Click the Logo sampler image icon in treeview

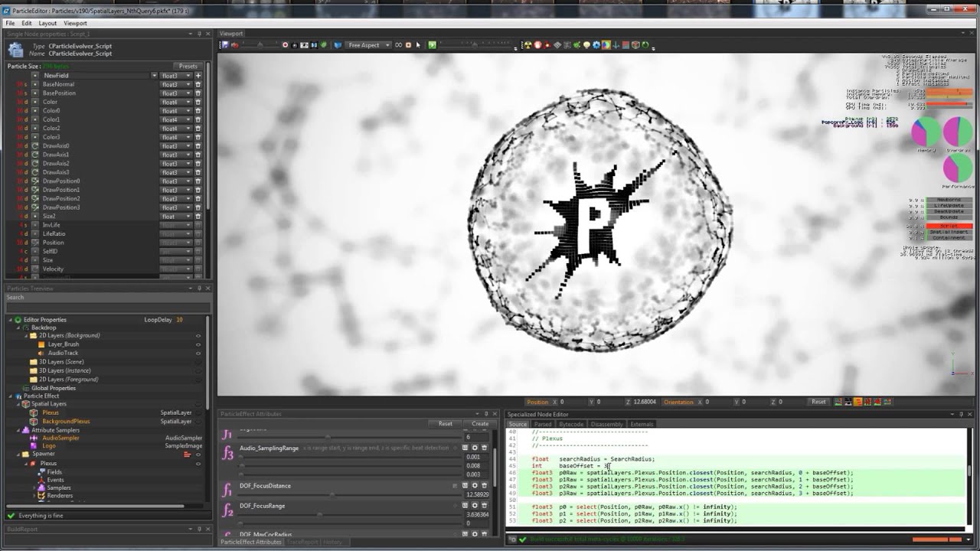click(x=34, y=445)
